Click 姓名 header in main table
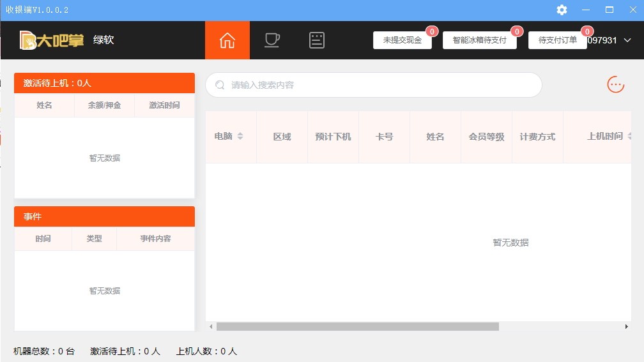 coord(435,137)
